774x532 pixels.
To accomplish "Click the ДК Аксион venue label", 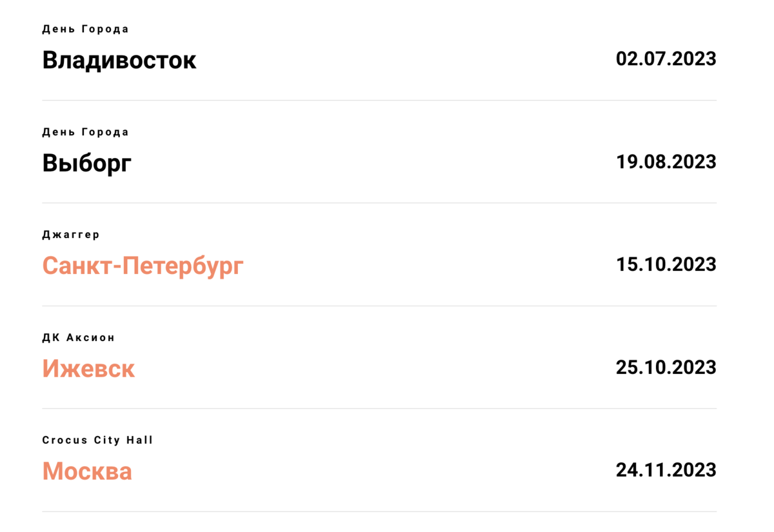I will [x=79, y=337].
